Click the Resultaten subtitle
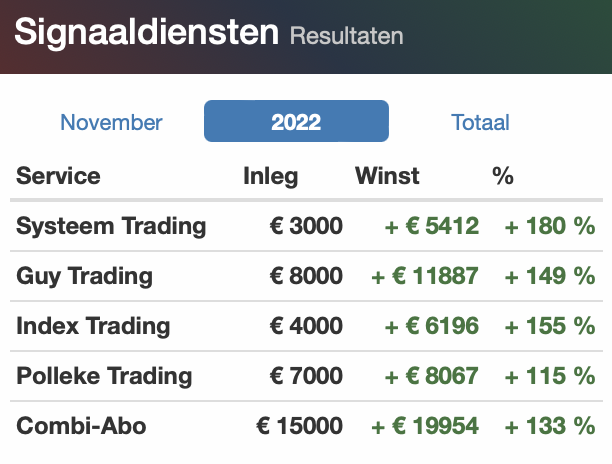The image size is (612, 464). [x=346, y=36]
